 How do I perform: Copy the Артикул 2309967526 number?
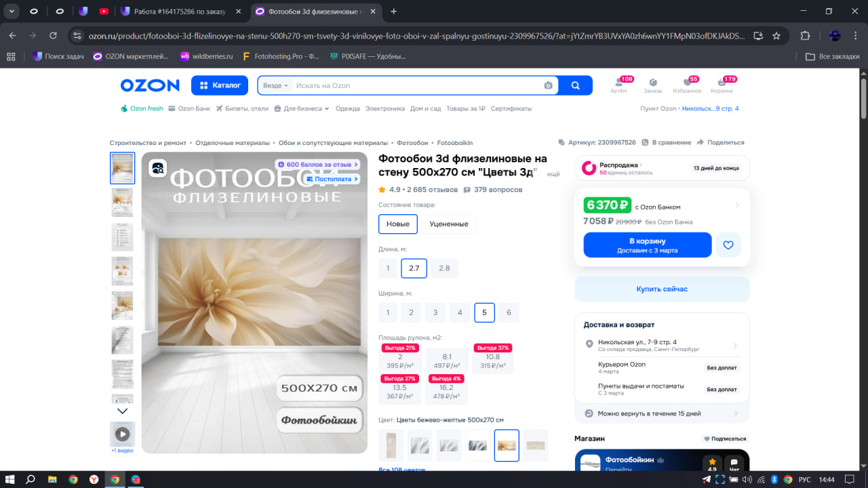point(597,142)
